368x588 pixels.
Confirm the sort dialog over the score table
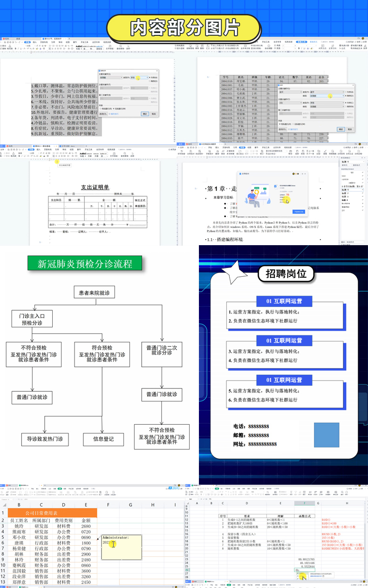[x=341, y=129]
